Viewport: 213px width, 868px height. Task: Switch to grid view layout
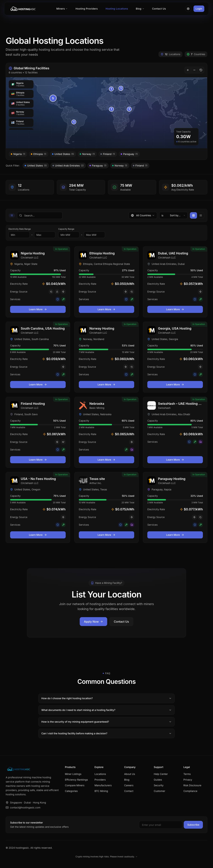tap(193, 215)
